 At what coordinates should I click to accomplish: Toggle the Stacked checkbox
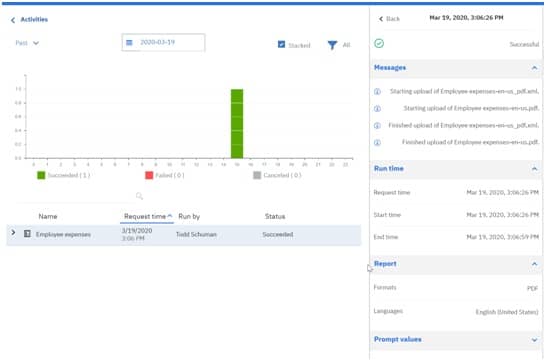(x=281, y=45)
